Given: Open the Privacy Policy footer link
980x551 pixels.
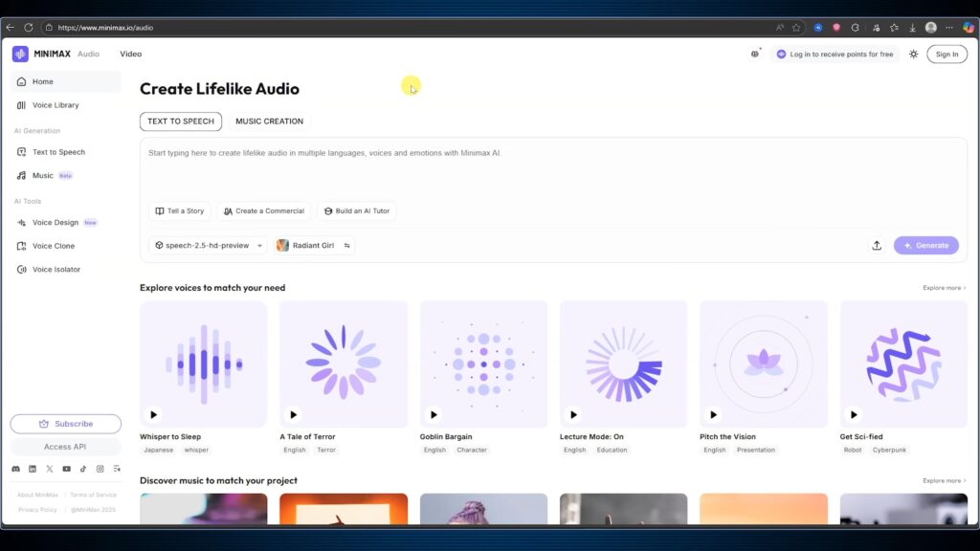Looking at the screenshot, I should click(x=37, y=510).
